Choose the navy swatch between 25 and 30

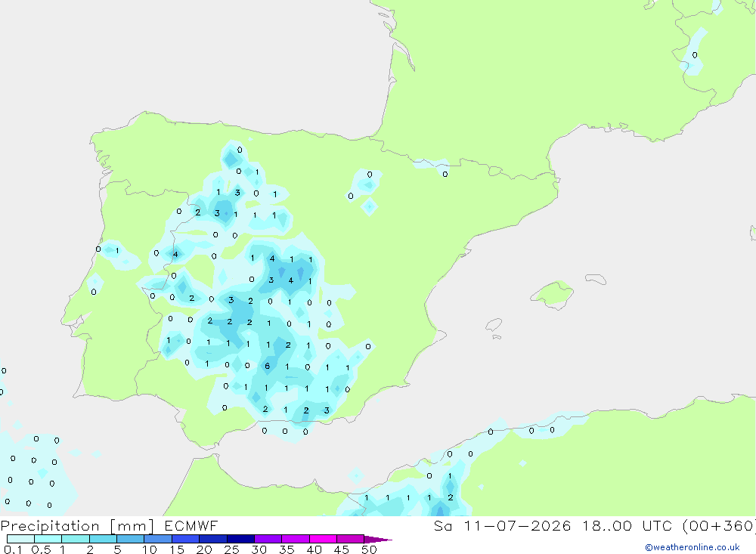(240, 539)
